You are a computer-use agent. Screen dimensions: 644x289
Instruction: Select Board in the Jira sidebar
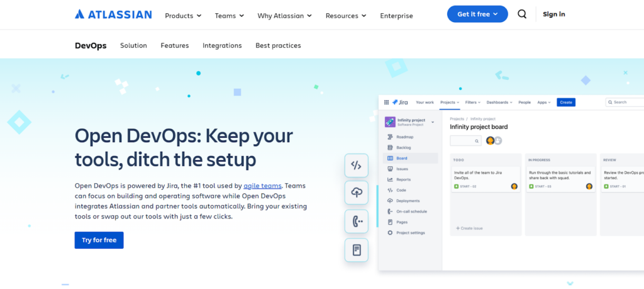(410, 158)
